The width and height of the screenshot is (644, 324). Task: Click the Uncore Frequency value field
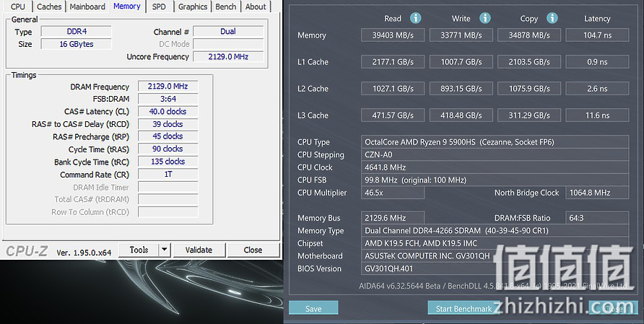tap(228, 57)
